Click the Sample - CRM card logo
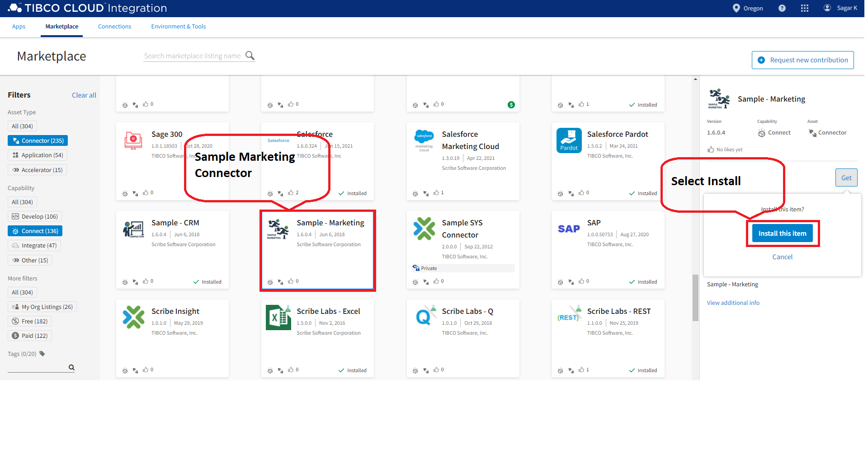 (x=133, y=229)
